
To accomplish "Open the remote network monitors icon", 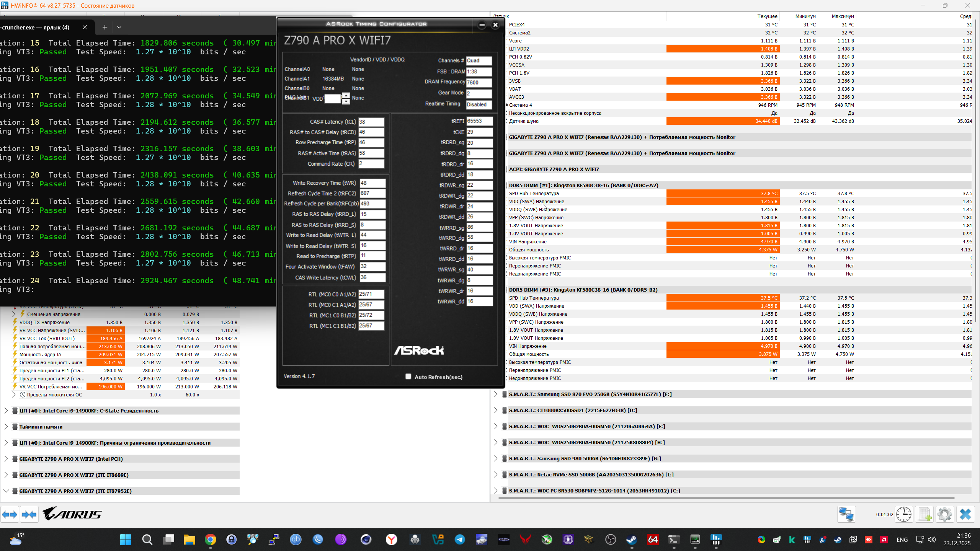I will pyautogui.click(x=846, y=514).
